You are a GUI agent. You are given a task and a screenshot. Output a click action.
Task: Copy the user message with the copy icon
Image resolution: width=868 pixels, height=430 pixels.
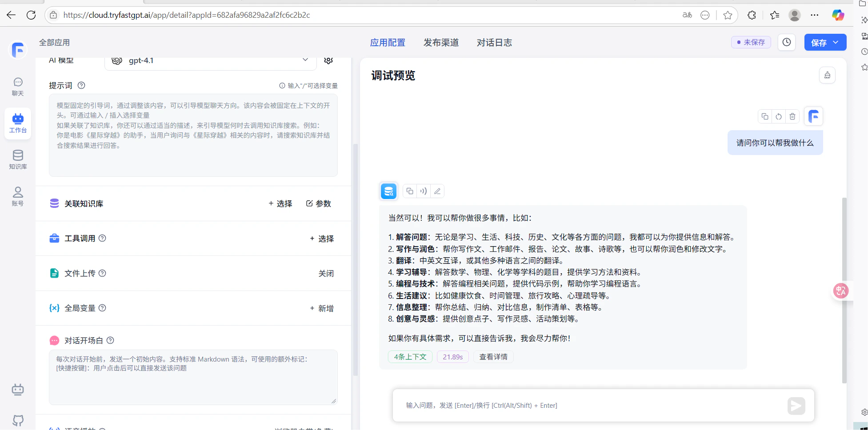click(x=764, y=116)
